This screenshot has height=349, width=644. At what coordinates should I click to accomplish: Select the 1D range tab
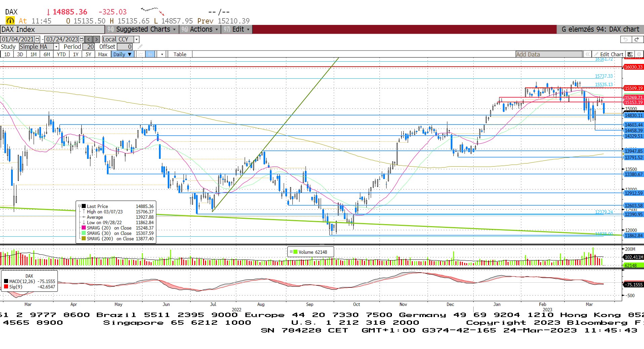pyautogui.click(x=7, y=54)
